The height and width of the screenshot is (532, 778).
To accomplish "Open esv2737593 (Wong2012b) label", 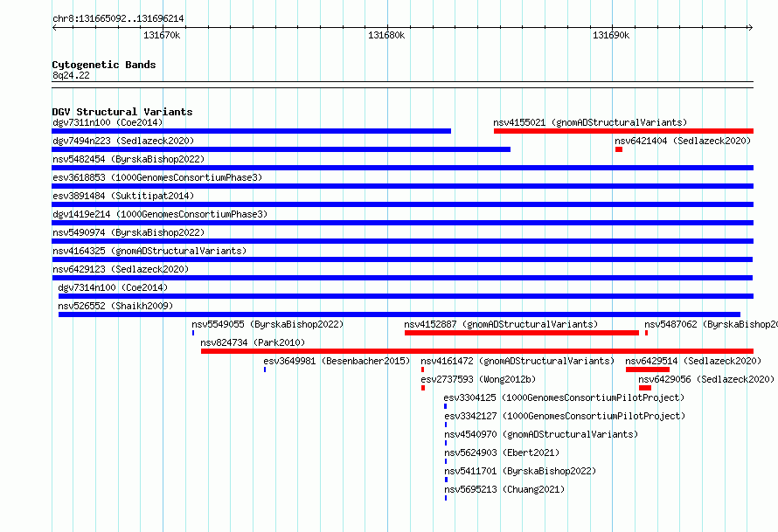I will (x=478, y=379).
